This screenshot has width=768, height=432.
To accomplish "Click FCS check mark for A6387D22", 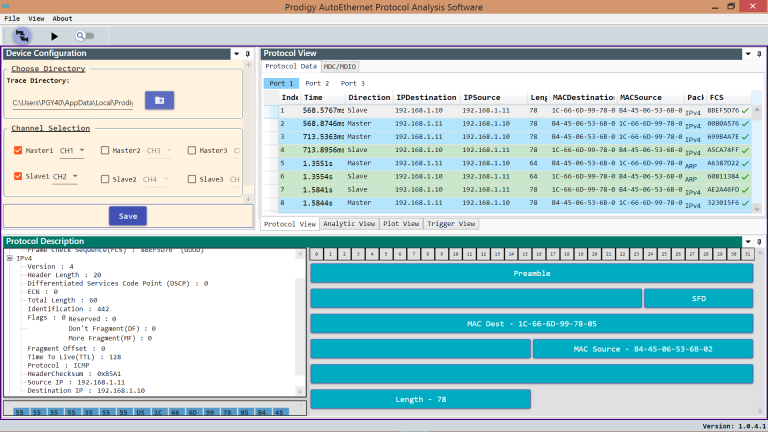I will point(745,164).
